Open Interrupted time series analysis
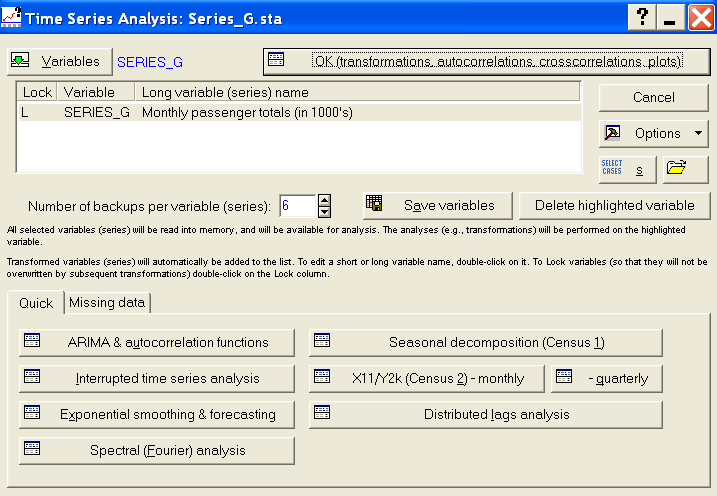 pos(157,379)
